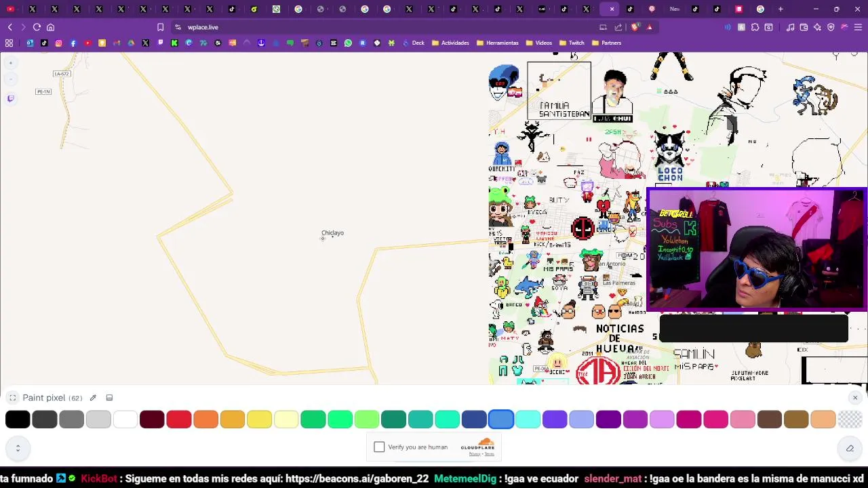Close the Paint pixel panel

(x=855, y=398)
